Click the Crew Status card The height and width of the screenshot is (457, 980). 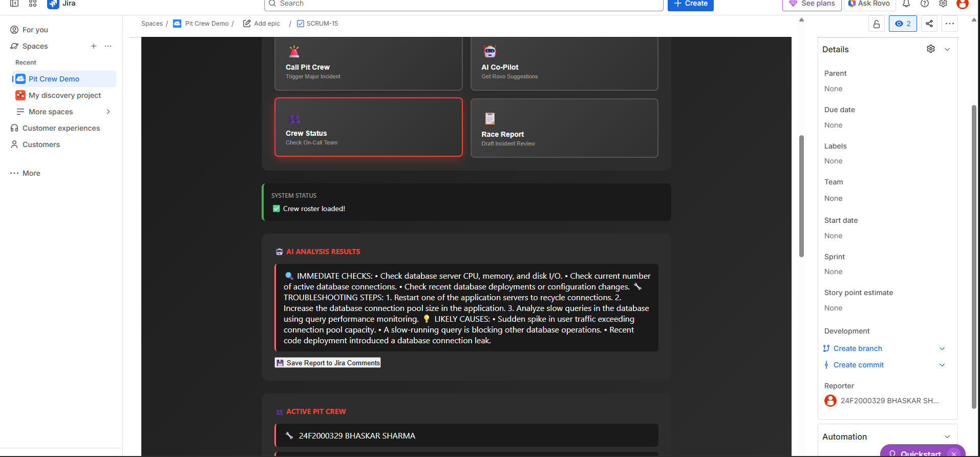click(x=369, y=127)
